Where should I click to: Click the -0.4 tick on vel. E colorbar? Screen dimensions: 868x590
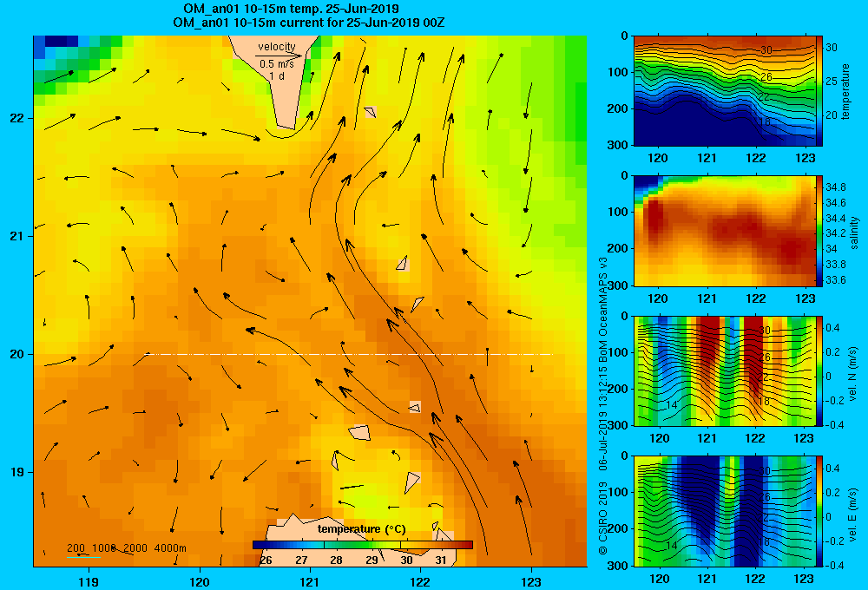[x=833, y=565]
